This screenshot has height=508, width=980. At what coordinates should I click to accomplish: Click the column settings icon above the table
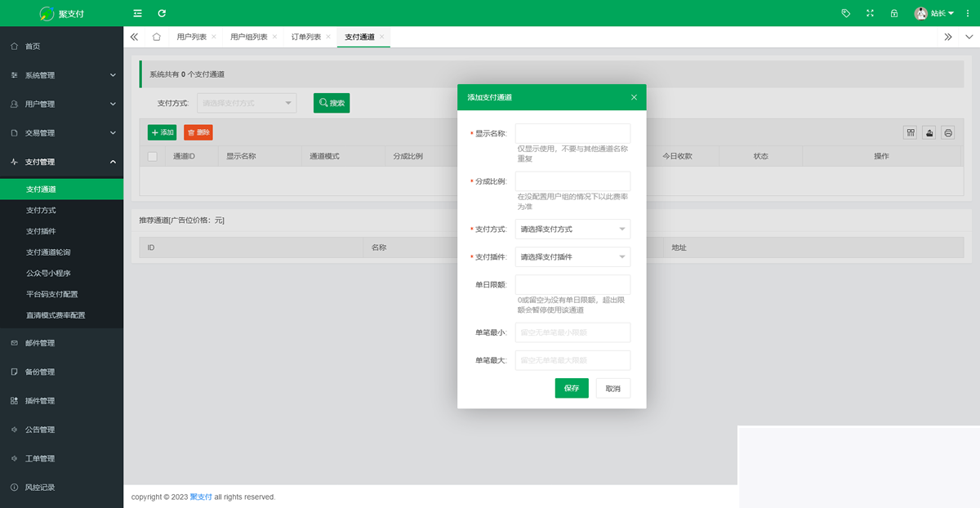tap(910, 132)
